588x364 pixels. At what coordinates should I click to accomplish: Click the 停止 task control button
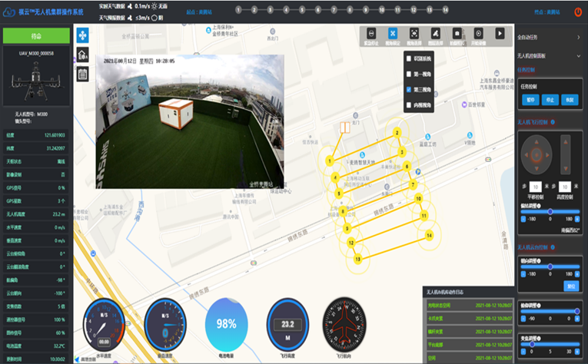(548, 99)
